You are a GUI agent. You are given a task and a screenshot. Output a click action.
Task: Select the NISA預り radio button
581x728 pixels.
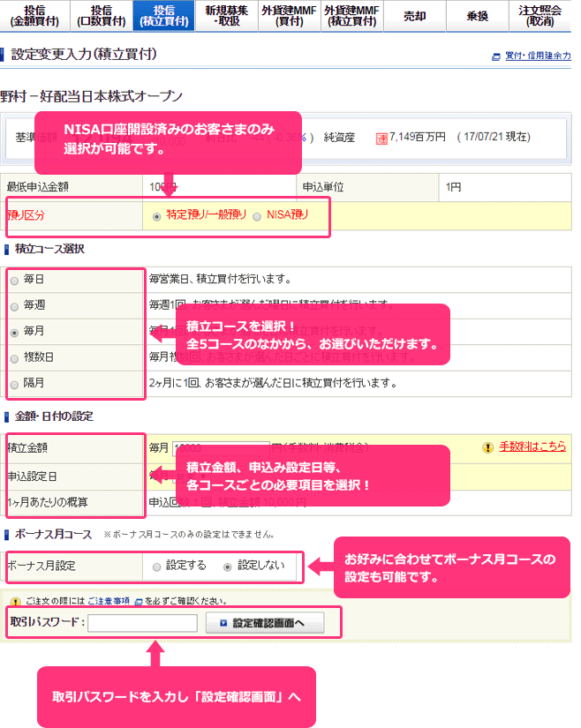pos(257,216)
